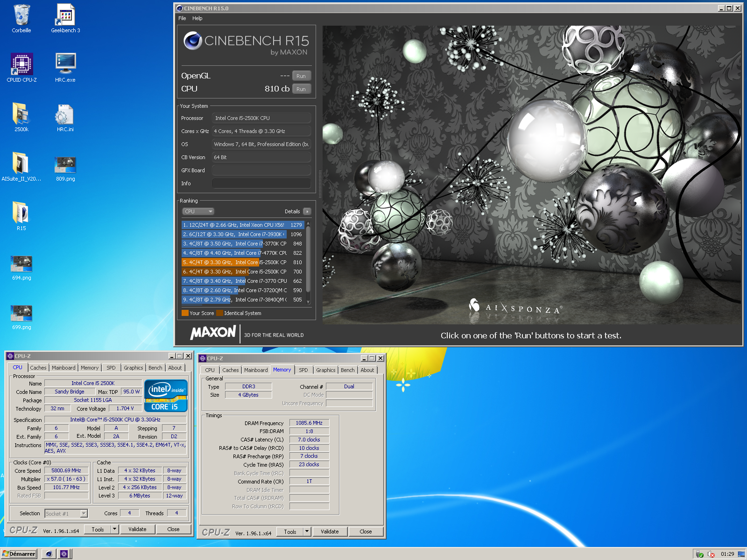Select ranking row 4 i7-4770K 822

pyautogui.click(x=243, y=253)
